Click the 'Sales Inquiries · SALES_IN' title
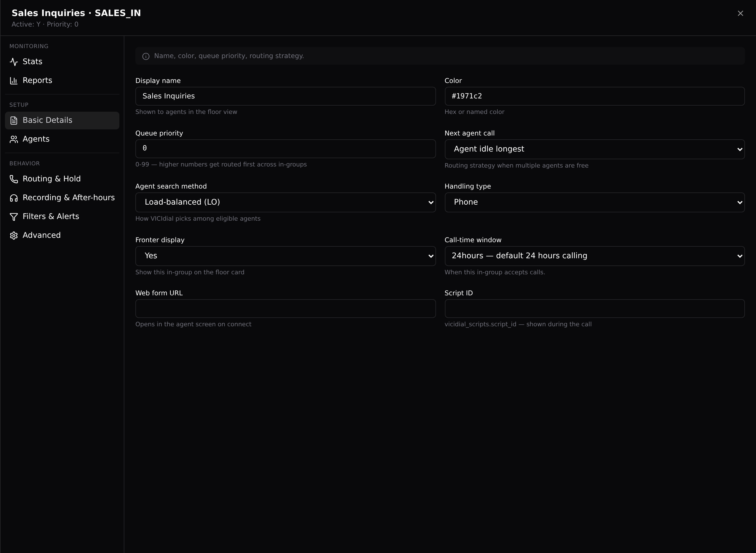This screenshot has width=756, height=553. click(76, 13)
